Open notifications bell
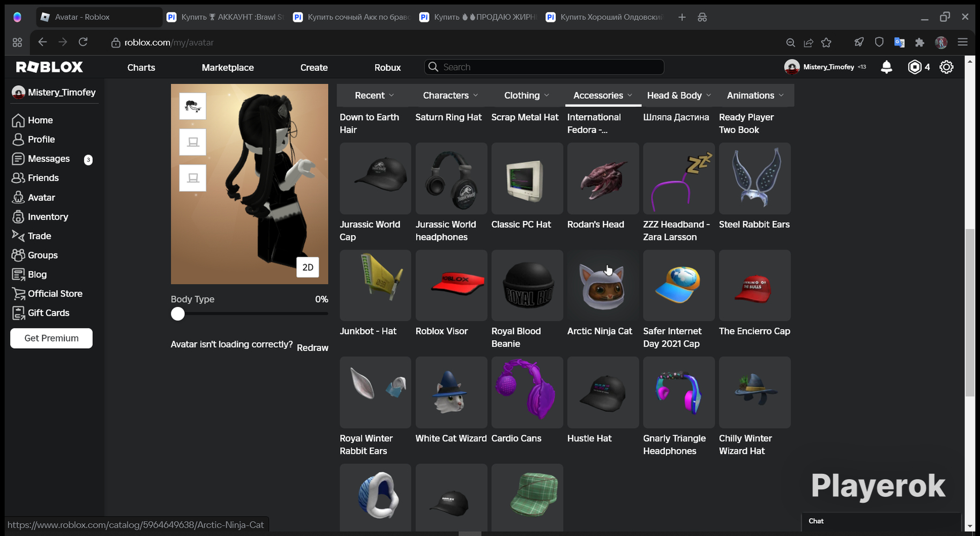 [887, 67]
